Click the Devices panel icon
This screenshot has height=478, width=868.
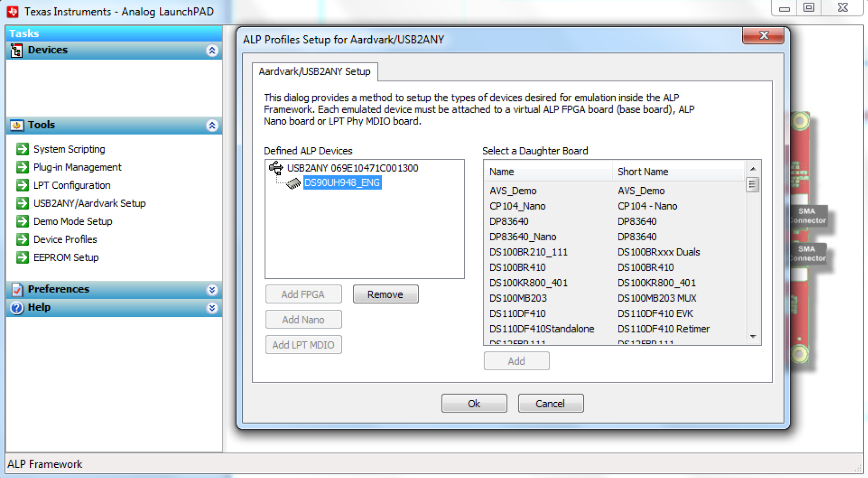point(16,50)
